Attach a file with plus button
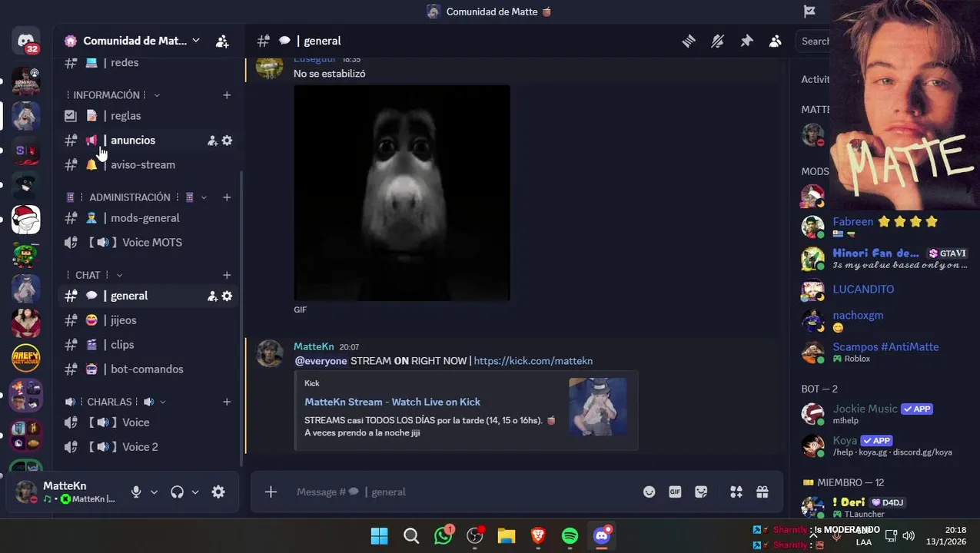 (271, 492)
